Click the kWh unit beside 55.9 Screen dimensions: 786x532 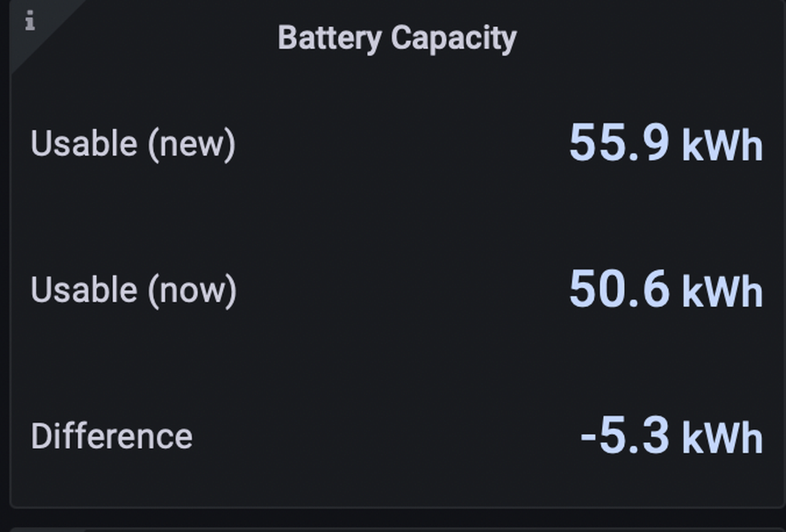(x=722, y=146)
